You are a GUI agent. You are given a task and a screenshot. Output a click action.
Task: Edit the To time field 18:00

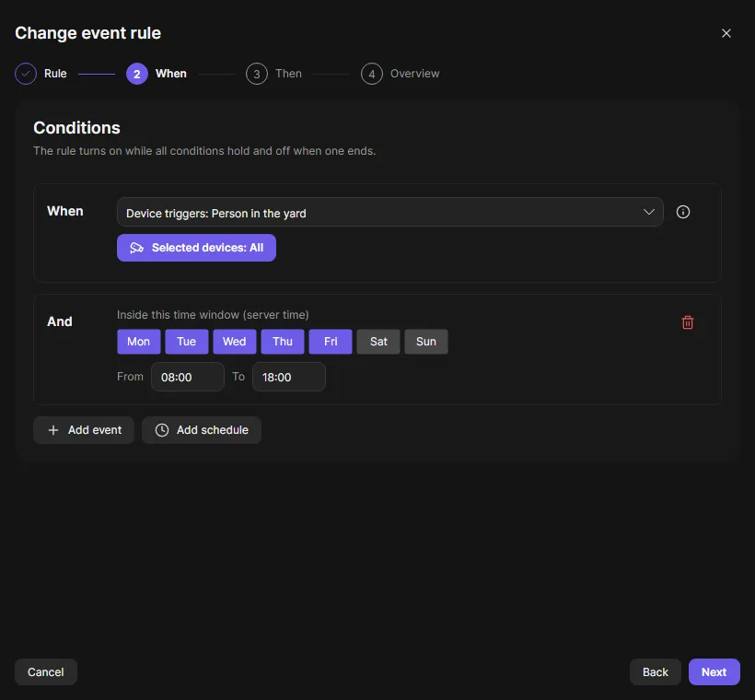(289, 377)
